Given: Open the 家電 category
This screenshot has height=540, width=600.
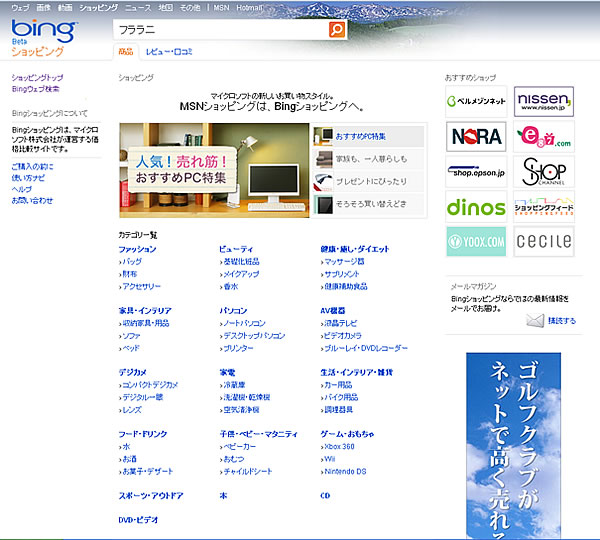Looking at the screenshot, I should [x=227, y=372].
